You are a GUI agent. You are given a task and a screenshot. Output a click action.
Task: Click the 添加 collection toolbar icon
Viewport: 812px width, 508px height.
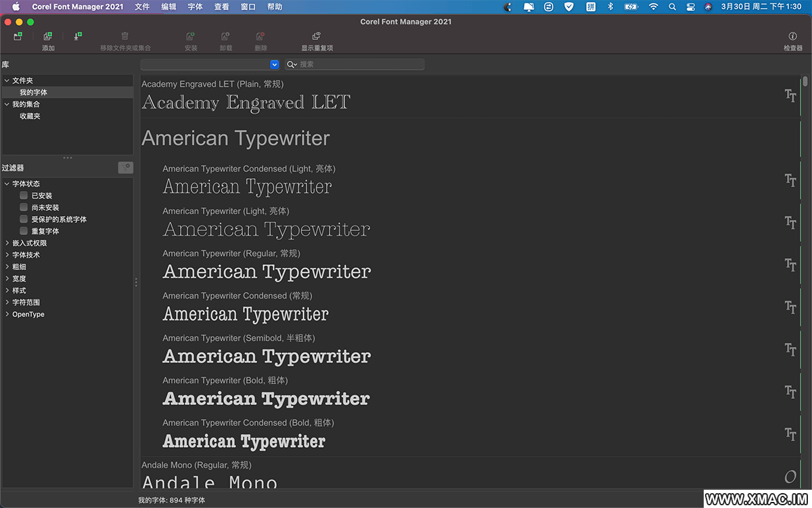(x=47, y=36)
